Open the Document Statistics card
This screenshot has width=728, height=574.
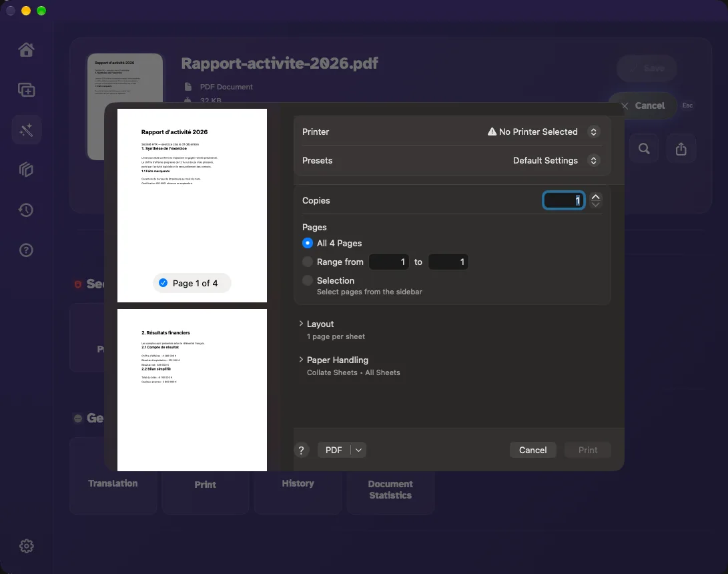pos(390,489)
